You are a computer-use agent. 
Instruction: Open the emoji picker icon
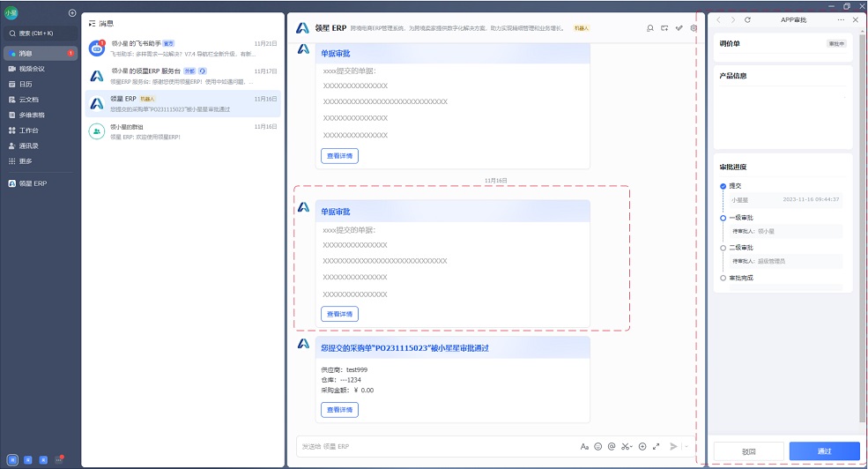click(x=597, y=446)
